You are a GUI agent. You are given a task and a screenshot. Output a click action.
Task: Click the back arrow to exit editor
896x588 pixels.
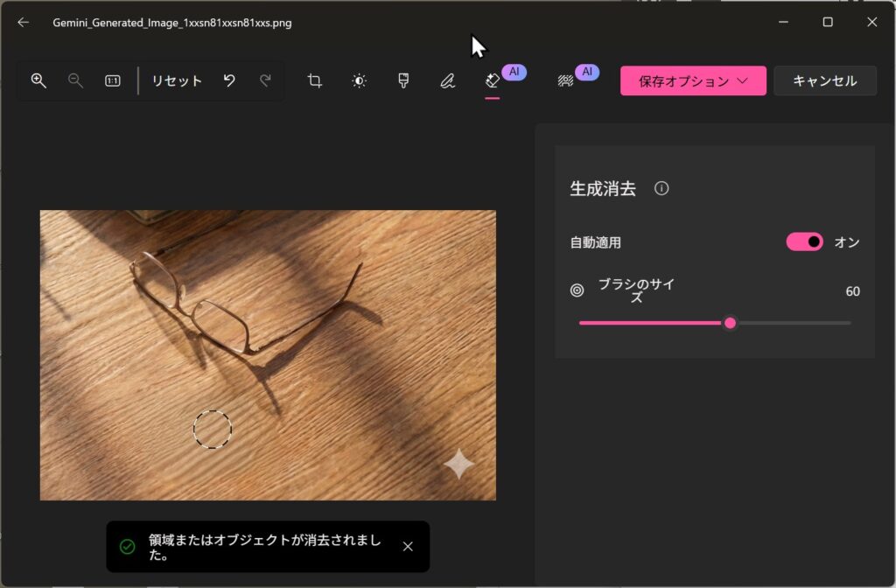click(23, 23)
